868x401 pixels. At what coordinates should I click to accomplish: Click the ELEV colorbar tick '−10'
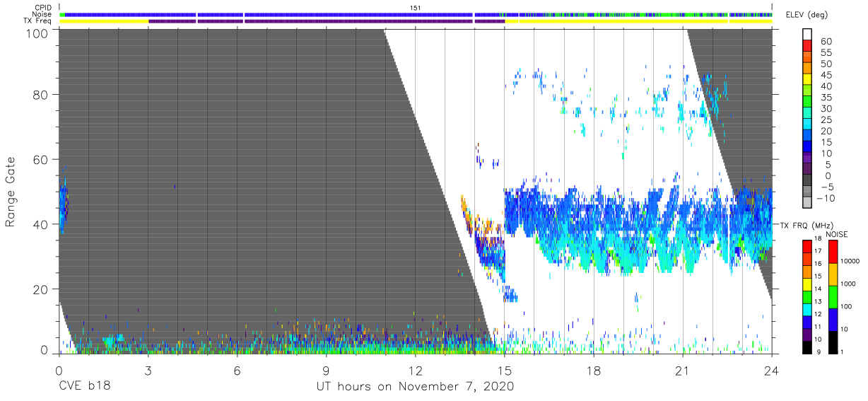click(826, 198)
